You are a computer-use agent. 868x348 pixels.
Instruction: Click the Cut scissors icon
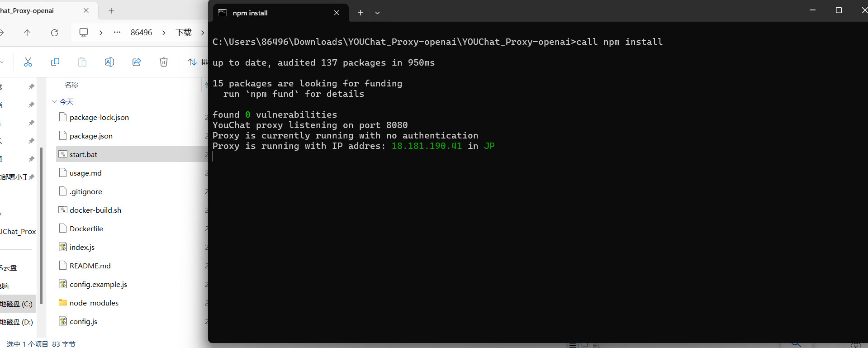click(x=28, y=62)
